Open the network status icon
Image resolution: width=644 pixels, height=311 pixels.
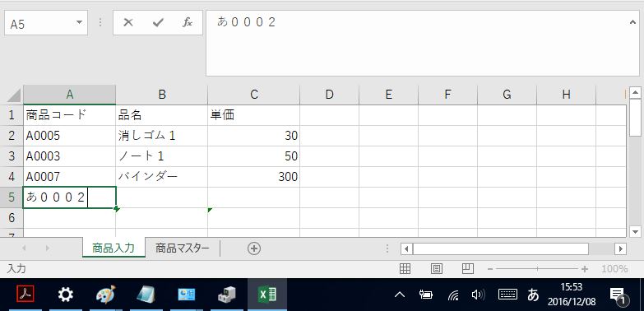[452, 295]
